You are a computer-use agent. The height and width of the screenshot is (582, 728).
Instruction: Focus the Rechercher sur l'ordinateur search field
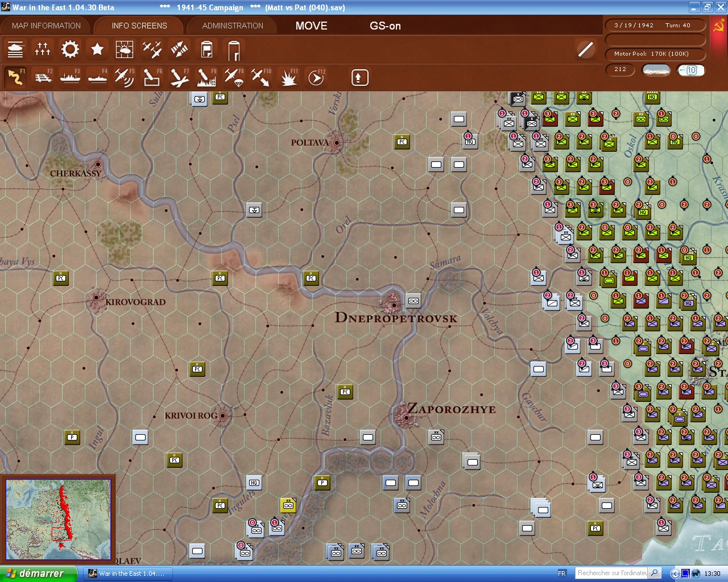click(x=611, y=573)
